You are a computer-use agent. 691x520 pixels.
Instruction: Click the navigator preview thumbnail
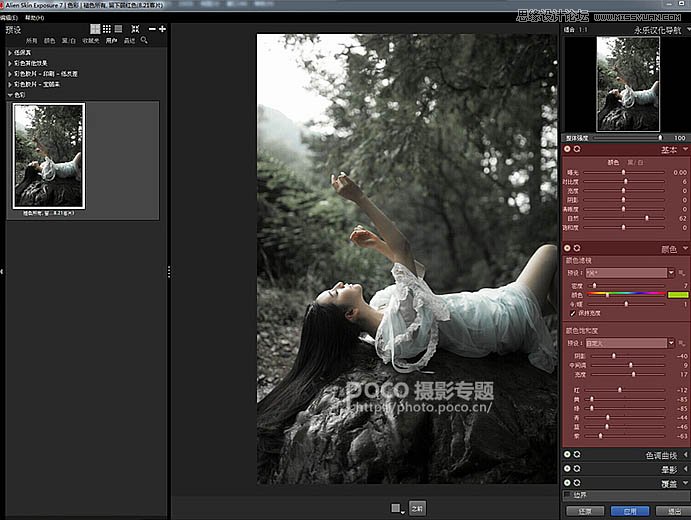pyautogui.click(x=628, y=84)
